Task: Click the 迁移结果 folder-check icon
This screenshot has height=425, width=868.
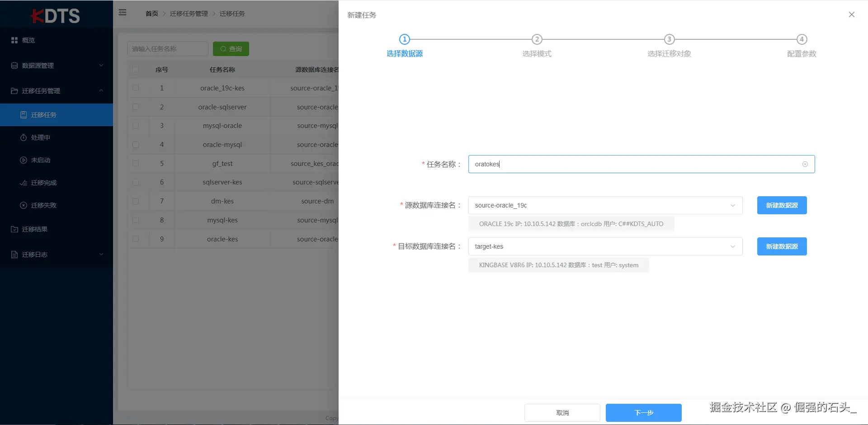Action: click(14, 229)
